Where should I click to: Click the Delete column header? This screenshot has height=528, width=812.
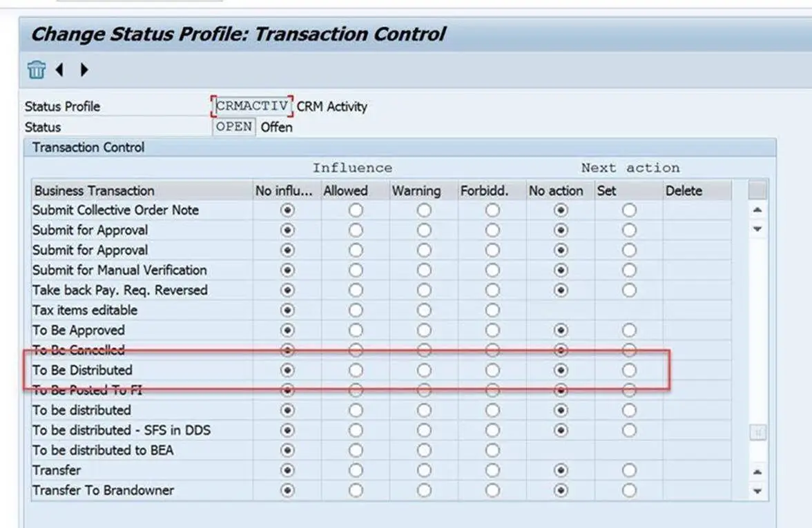697,190
